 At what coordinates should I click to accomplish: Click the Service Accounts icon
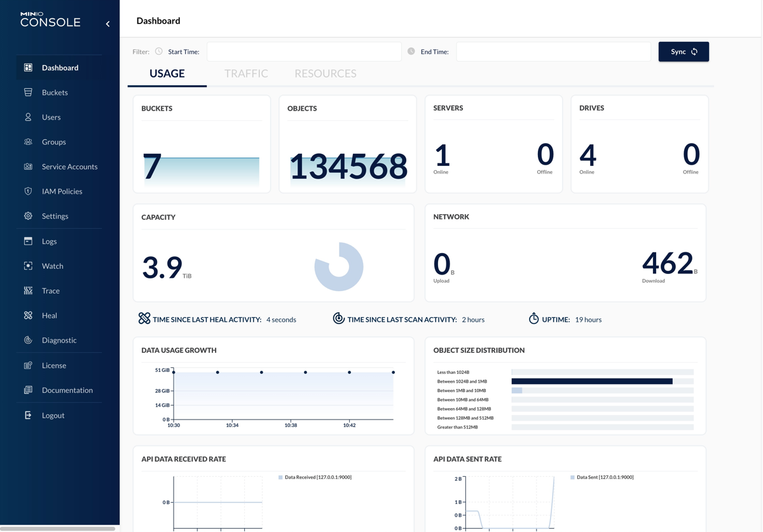[28, 167]
